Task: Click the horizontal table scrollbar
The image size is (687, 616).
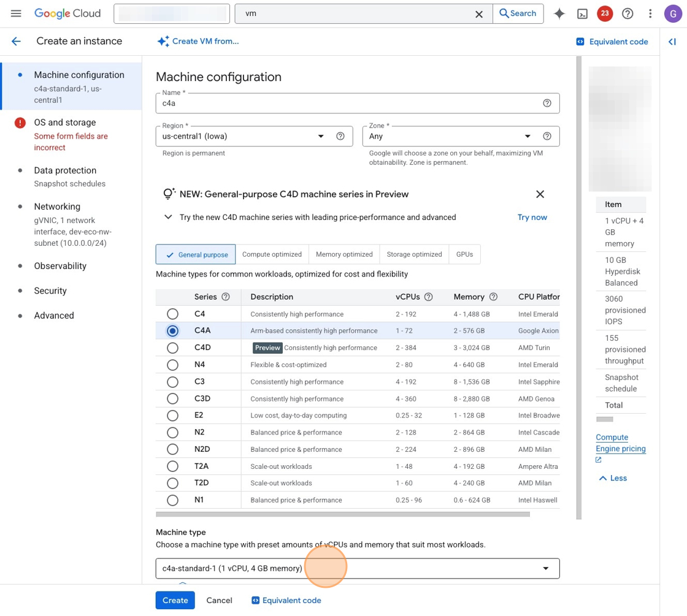Action: pos(343,514)
